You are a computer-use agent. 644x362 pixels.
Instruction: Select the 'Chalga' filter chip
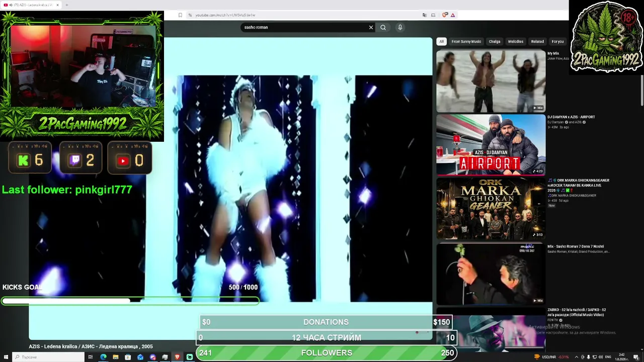coord(495,42)
